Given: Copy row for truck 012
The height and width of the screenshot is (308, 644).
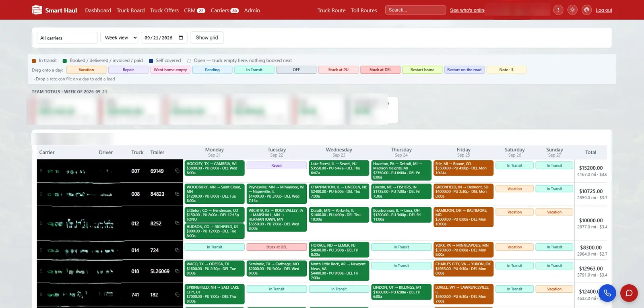Looking at the screenshot, I should point(177,223).
